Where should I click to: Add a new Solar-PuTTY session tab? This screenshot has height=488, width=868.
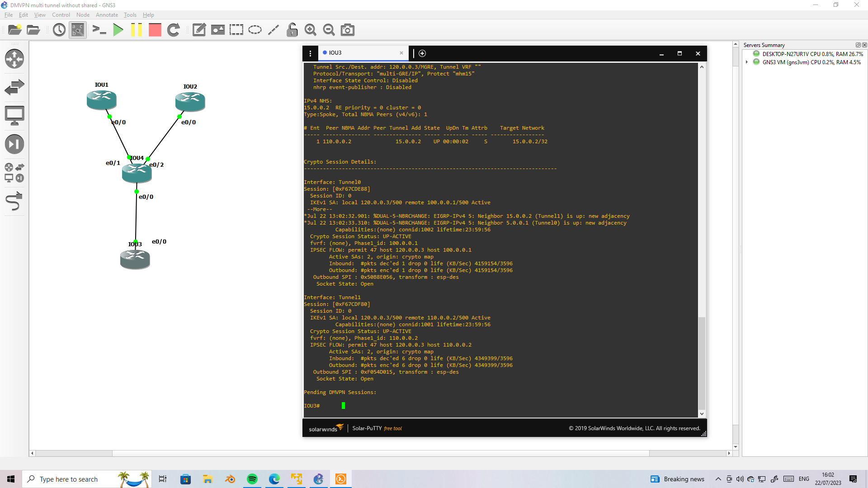(x=422, y=53)
